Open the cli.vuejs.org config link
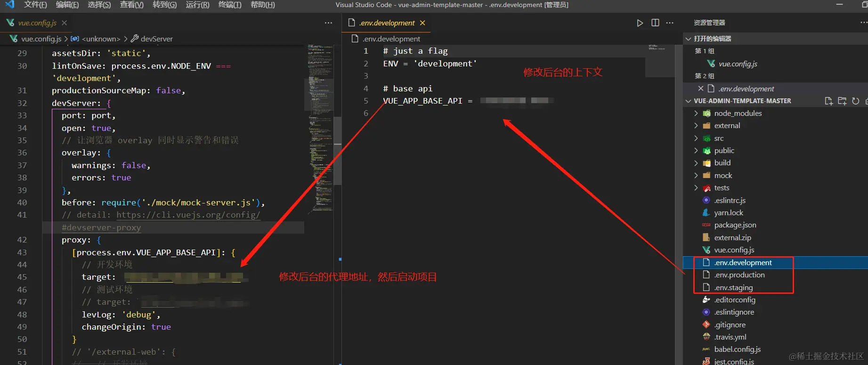The image size is (868, 365). (x=188, y=215)
